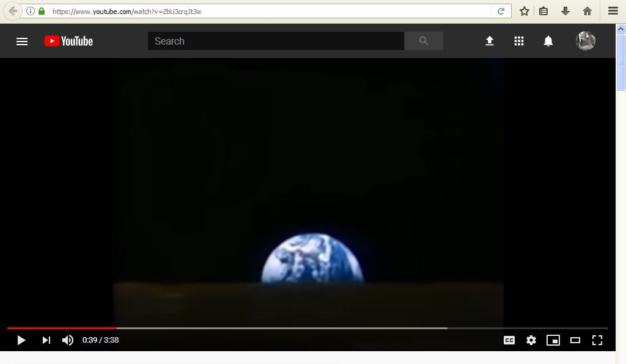The image size is (626, 364).
Task: Play the video
Action: coord(21,340)
